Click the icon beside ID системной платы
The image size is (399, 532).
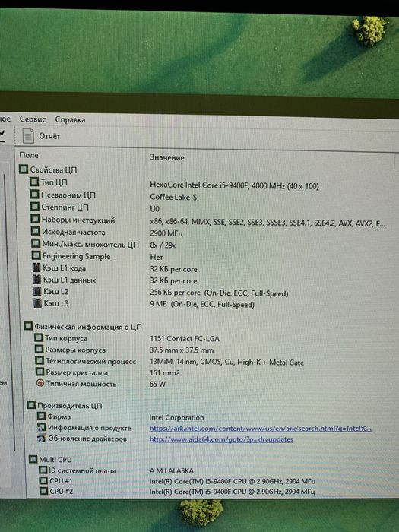pos(43,470)
